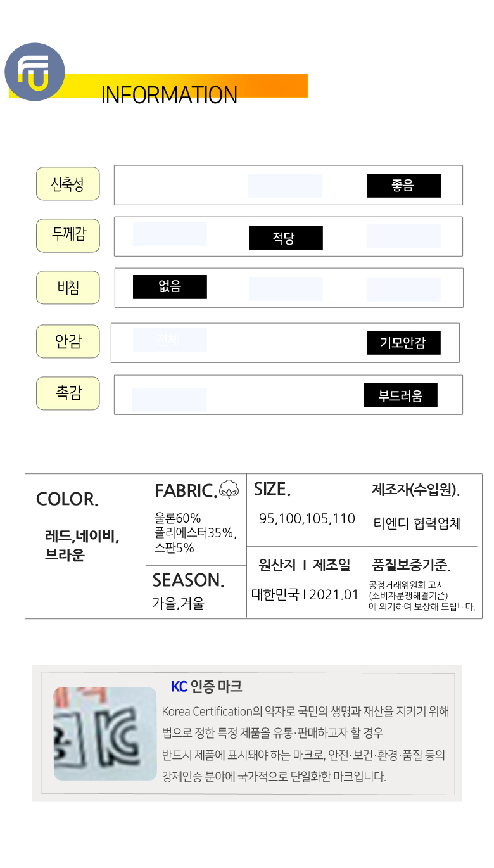
Task: Click the 티엔디 협력업체 manufacturer text
Action: (x=417, y=523)
